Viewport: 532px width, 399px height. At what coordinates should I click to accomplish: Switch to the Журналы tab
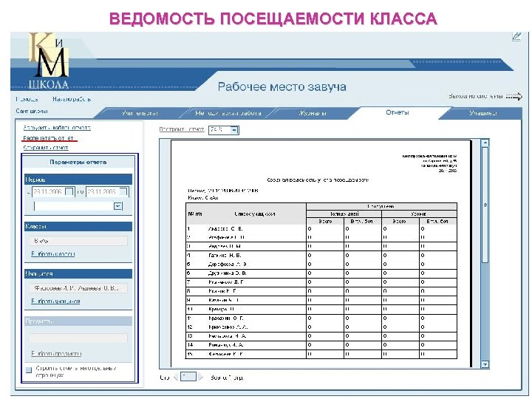click(313, 113)
